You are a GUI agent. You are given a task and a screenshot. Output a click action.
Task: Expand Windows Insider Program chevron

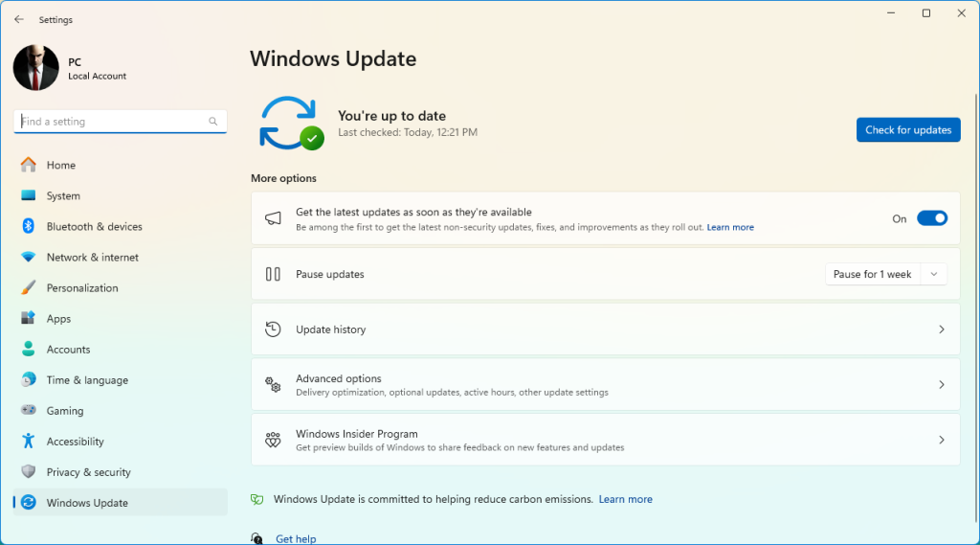point(942,440)
